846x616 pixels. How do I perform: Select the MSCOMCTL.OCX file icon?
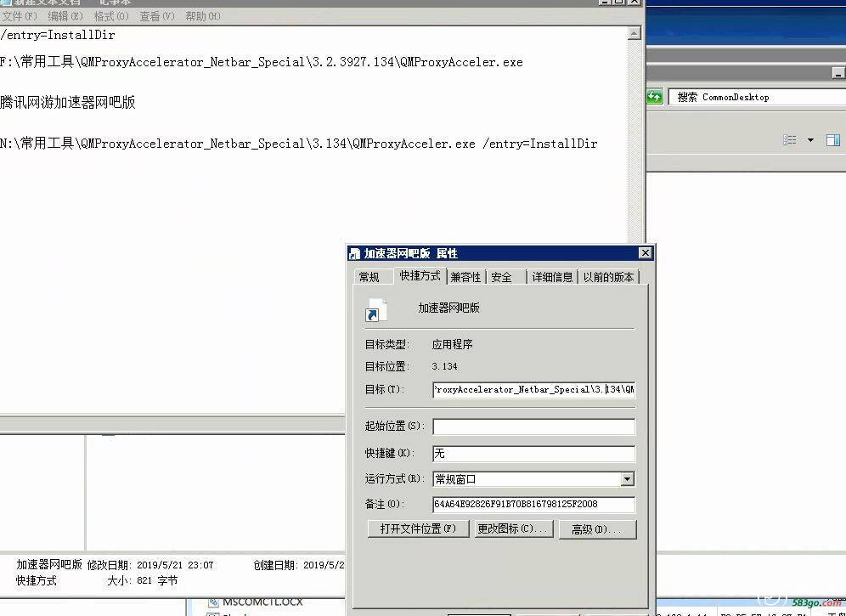pos(214,602)
